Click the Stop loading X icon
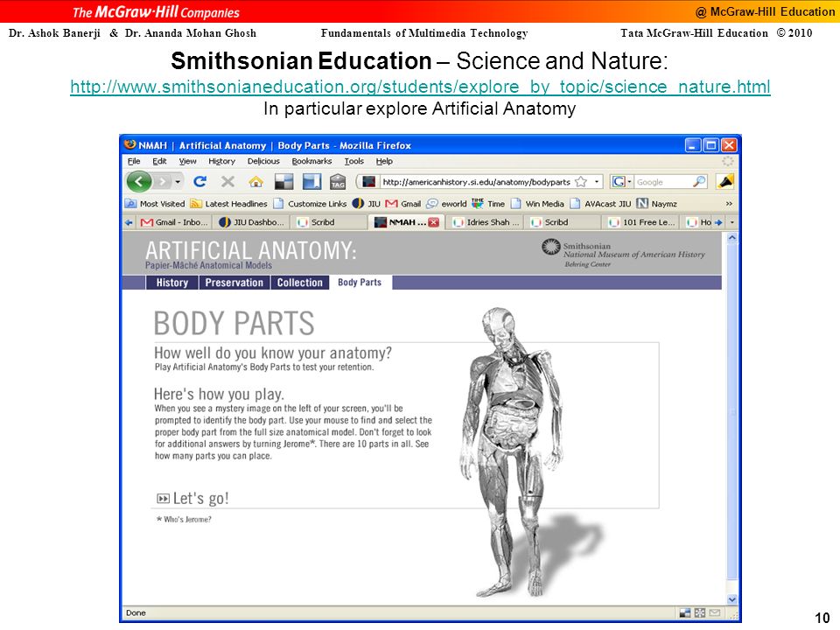 pos(227,182)
